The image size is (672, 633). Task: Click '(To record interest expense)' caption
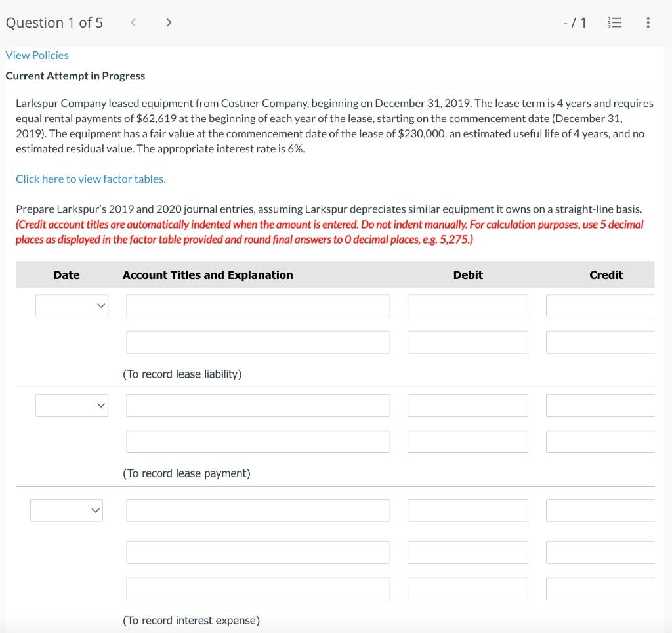191,621
